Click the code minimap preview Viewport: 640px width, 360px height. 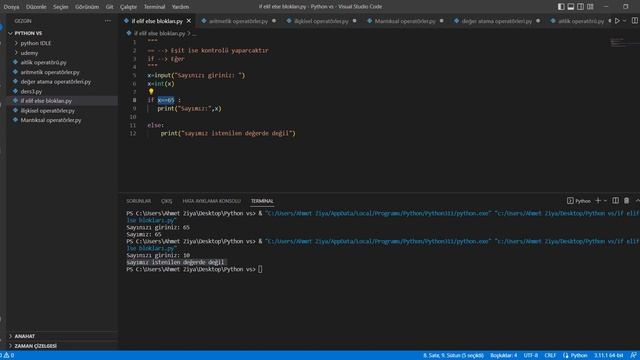624,42
